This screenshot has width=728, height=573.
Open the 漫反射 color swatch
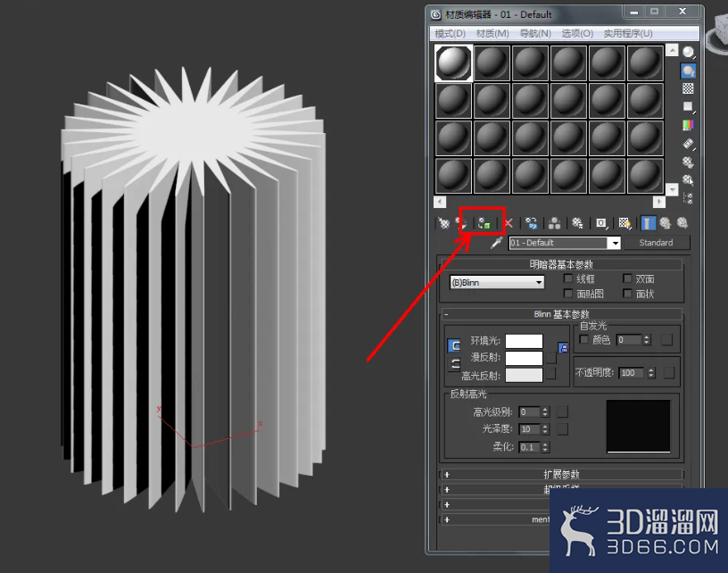[x=524, y=358]
